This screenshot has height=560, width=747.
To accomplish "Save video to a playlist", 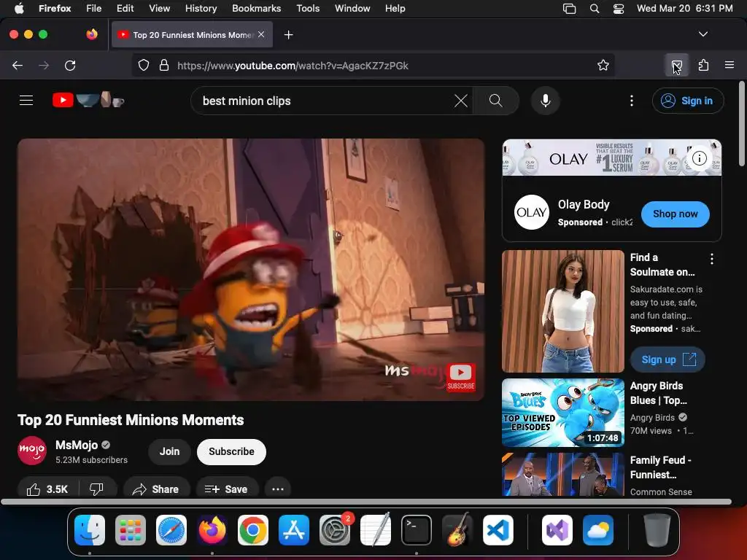I will (x=227, y=489).
